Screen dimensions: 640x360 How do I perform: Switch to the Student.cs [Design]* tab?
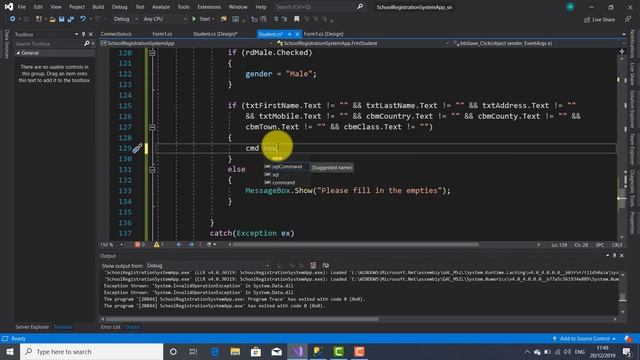(215, 34)
